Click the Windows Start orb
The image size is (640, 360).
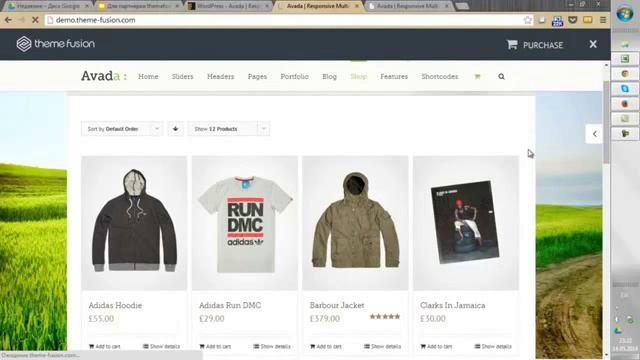click(x=625, y=14)
